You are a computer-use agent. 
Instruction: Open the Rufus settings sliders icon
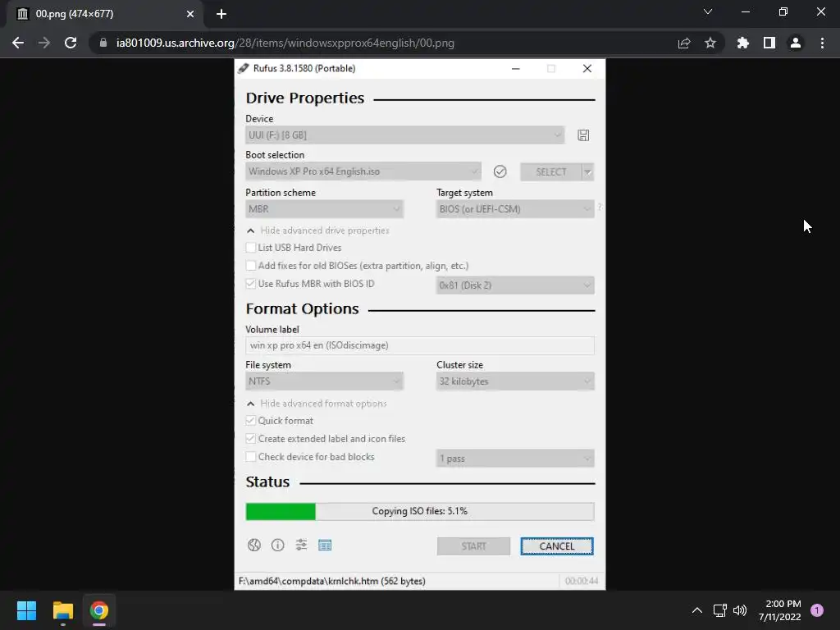(301, 546)
